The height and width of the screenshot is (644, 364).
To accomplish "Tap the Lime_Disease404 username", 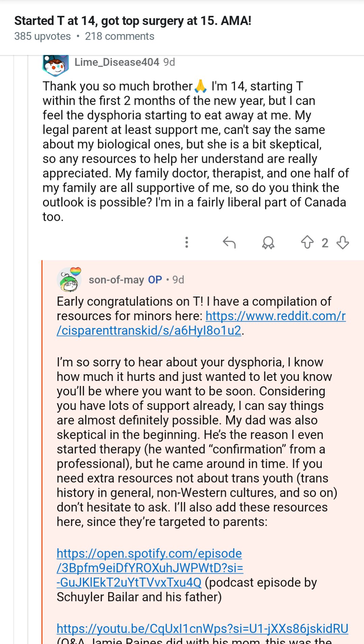I will [x=117, y=62].
